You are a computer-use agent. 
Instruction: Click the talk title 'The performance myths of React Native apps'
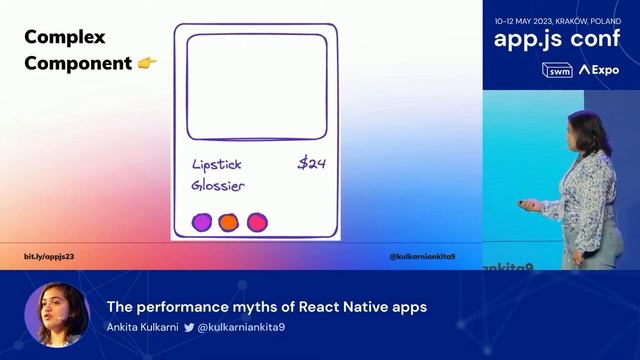(267, 307)
